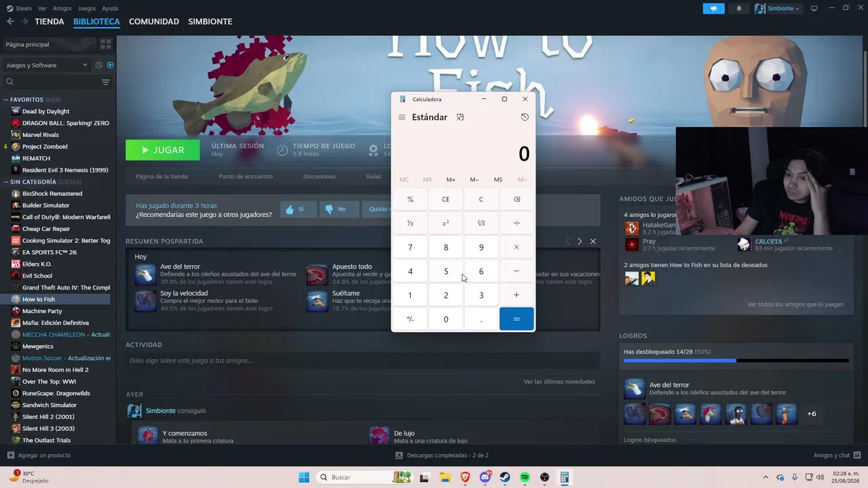
Task: Open the Calculator history icon
Action: click(x=525, y=117)
